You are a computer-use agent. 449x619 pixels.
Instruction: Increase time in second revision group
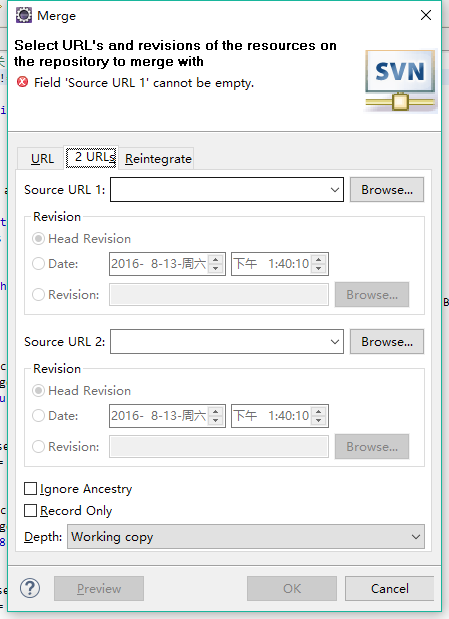tap(318, 411)
